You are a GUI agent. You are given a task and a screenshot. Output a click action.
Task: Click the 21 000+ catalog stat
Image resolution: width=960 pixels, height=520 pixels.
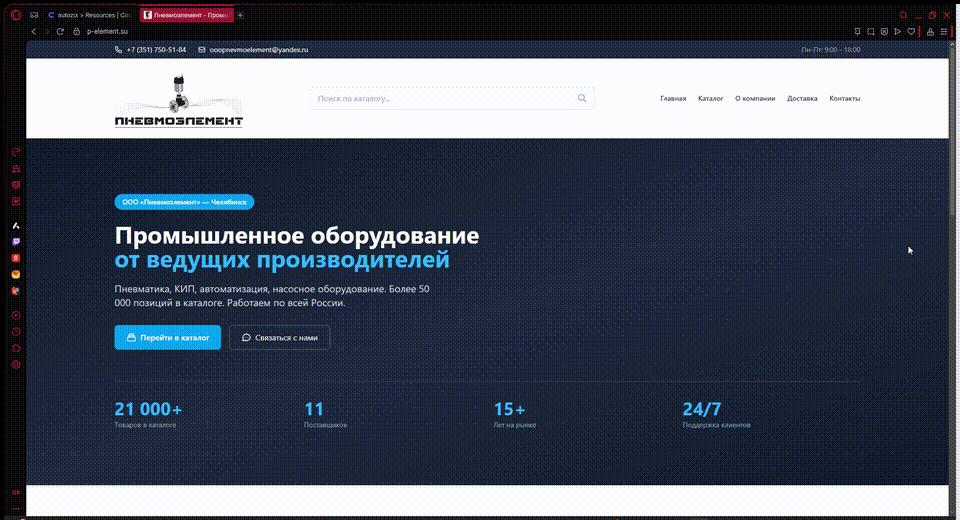point(148,415)
